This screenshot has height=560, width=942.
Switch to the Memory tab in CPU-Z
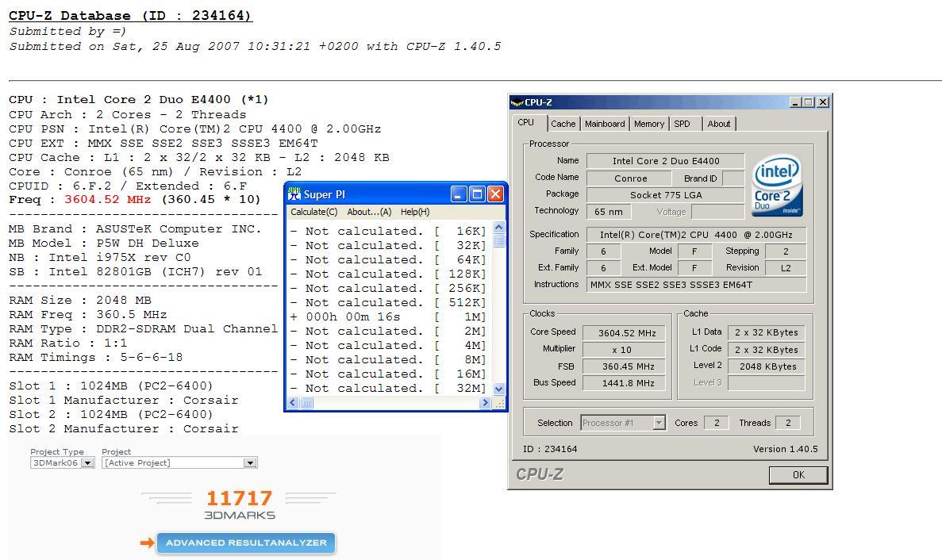[x=649, y=124]
